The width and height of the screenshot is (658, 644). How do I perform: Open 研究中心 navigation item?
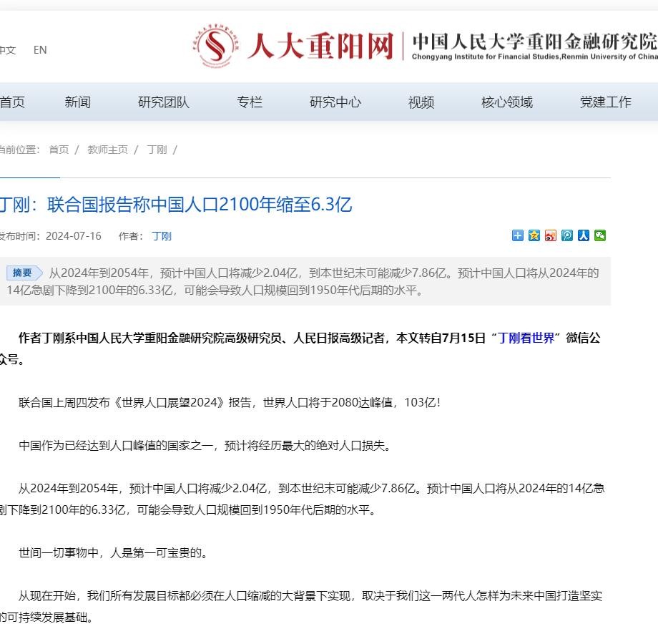[x=335, y=102]
